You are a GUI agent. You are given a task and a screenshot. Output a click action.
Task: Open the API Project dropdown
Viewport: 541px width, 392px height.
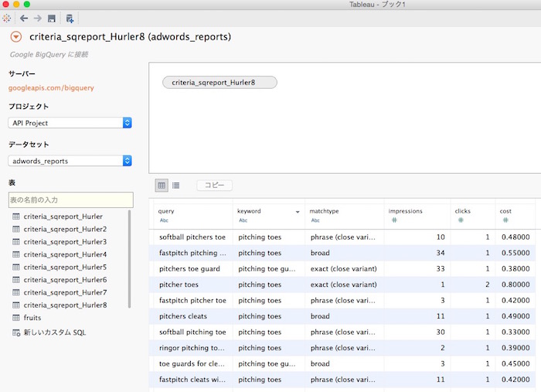(x=70, y=123)
